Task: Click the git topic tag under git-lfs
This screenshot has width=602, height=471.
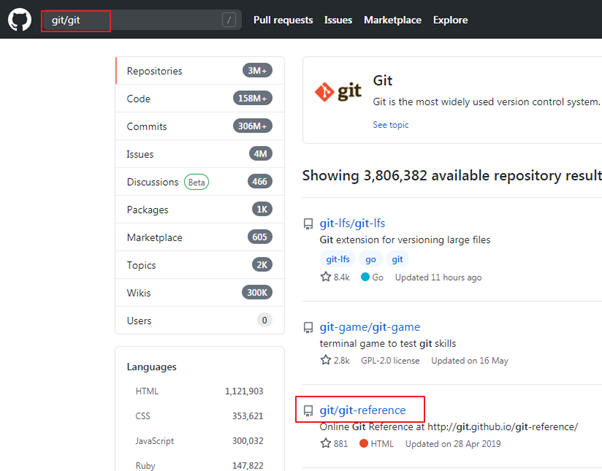Action: (397, 259)
